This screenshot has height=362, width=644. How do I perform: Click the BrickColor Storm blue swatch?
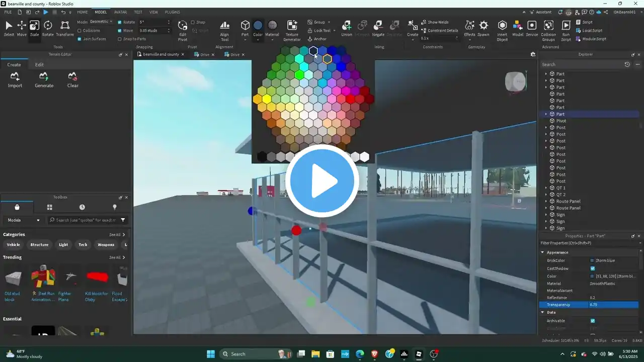(592, 260)
